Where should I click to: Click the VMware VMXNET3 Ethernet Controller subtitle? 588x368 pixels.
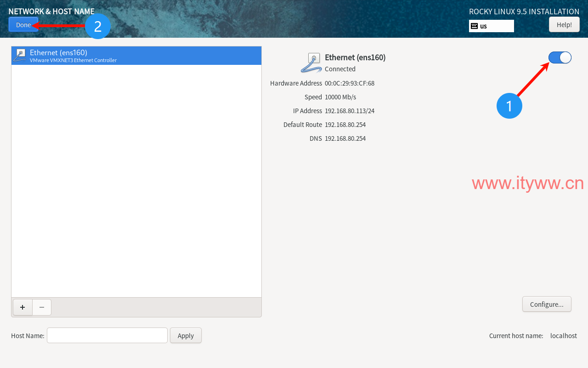(73, 60)
